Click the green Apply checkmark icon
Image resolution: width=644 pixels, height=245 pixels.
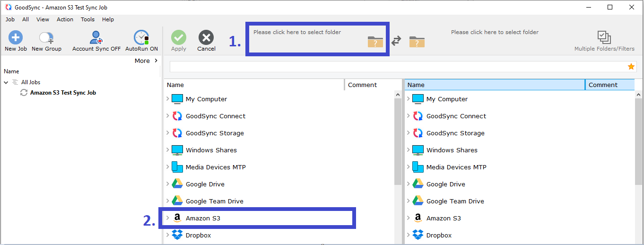tap(178, 38)
